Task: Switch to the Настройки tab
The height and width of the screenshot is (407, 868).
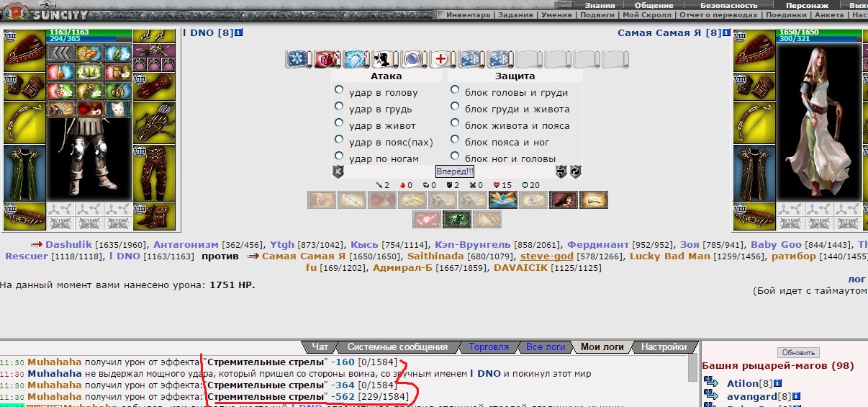Action: click(x=664, y=346)
